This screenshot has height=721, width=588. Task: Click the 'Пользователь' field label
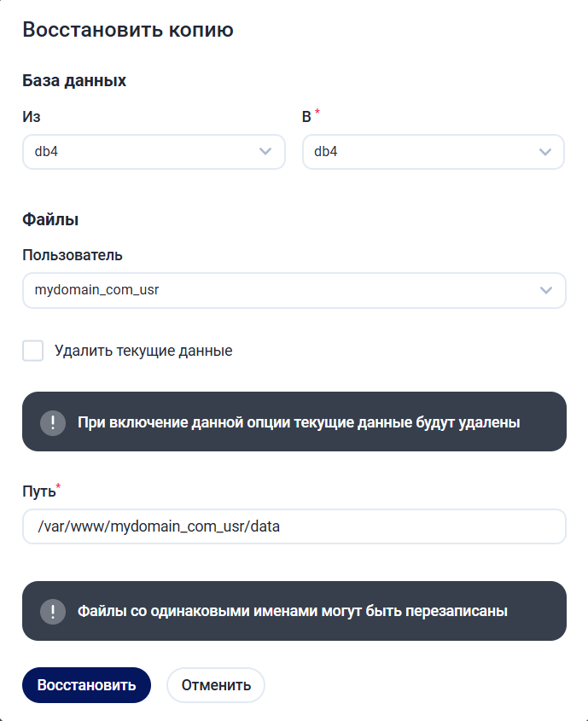click(x=73, y=254)
